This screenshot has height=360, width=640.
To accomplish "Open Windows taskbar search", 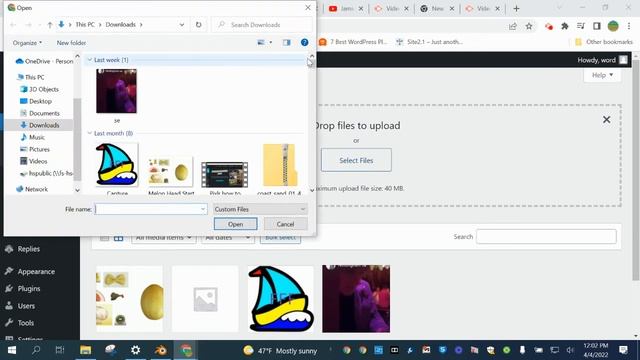I will click(x=36, y=350).
